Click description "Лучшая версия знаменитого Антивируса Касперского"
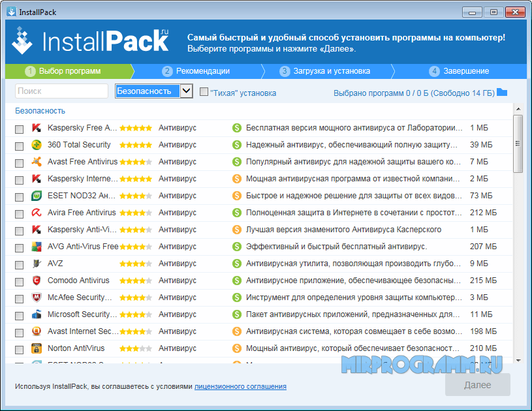Viewport: 532px width, 411px height. point(344,230)
